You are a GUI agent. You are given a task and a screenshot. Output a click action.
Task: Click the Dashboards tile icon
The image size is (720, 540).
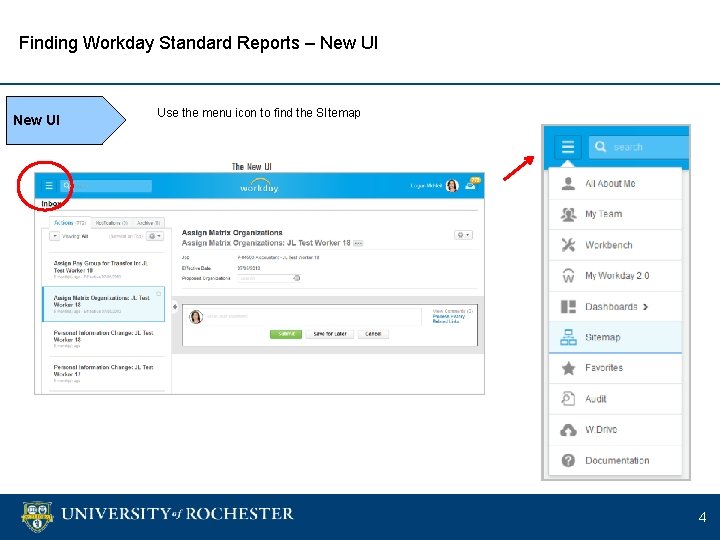(x=568, y=306)
